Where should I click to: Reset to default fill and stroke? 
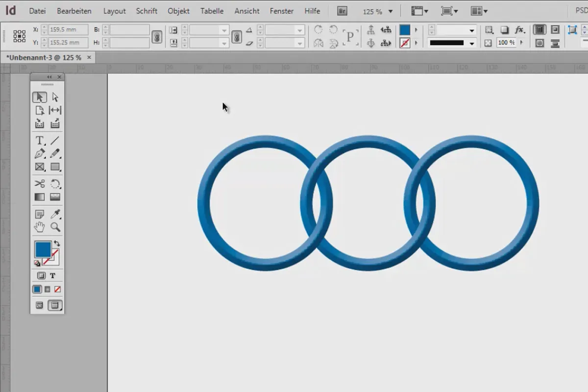click(x=37, y=263)
